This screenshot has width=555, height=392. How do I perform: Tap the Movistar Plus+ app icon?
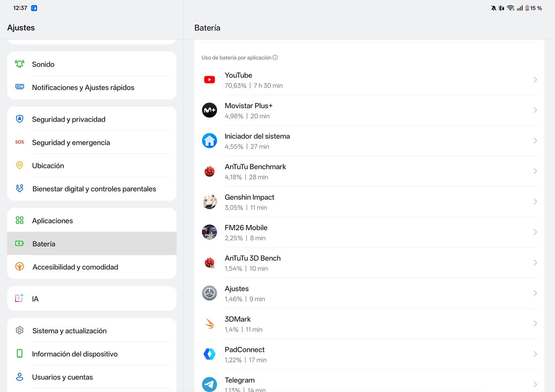210,110
